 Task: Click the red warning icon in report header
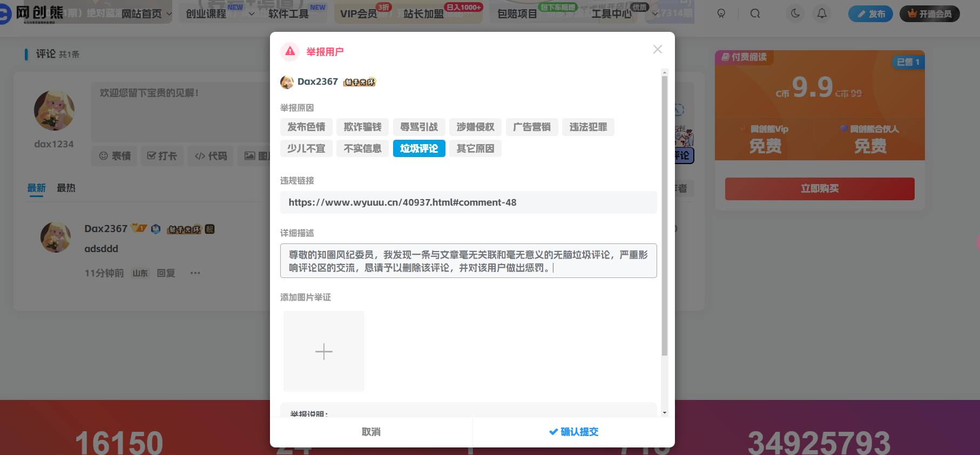290,52
